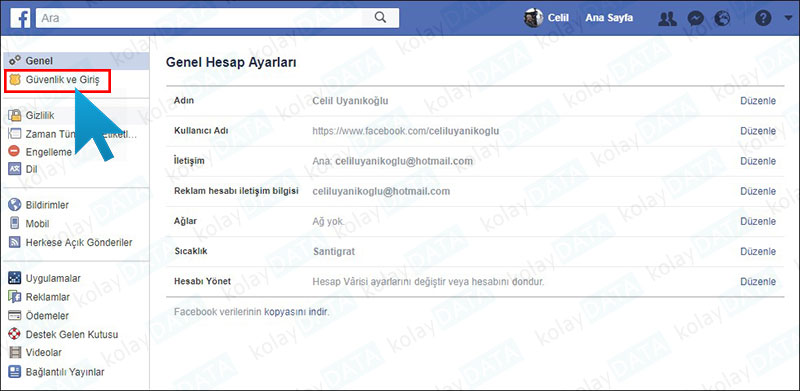Screen dimensions: 800x391
Task: Open the Messenger icon
Action: [695, 18]
